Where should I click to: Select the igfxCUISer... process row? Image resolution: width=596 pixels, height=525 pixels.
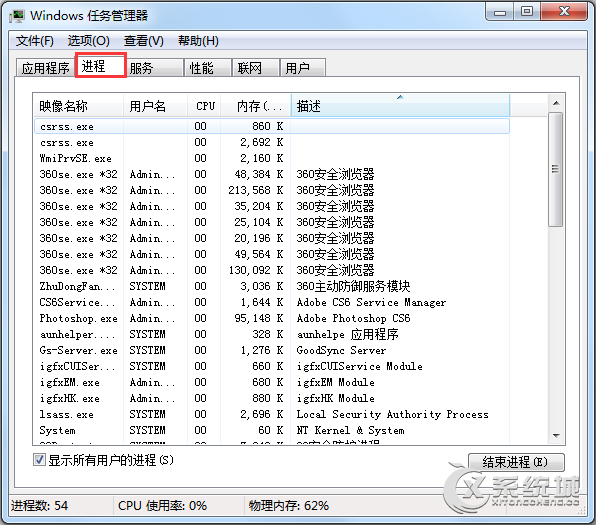(272, 366)
